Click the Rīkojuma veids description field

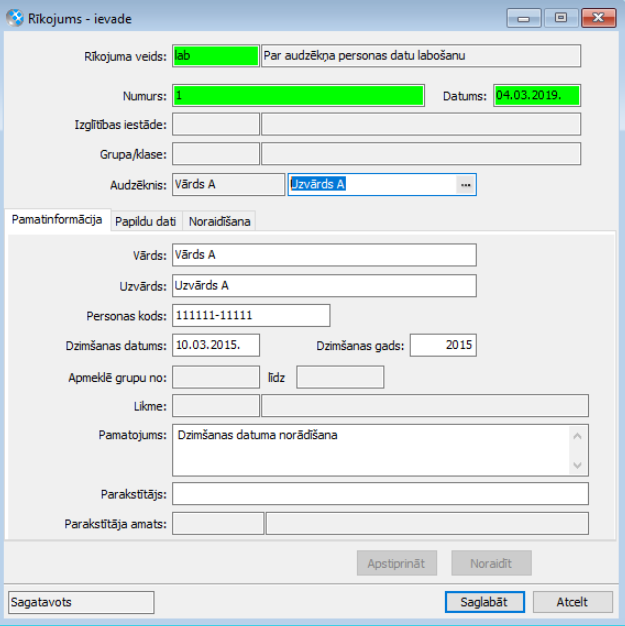421,56
